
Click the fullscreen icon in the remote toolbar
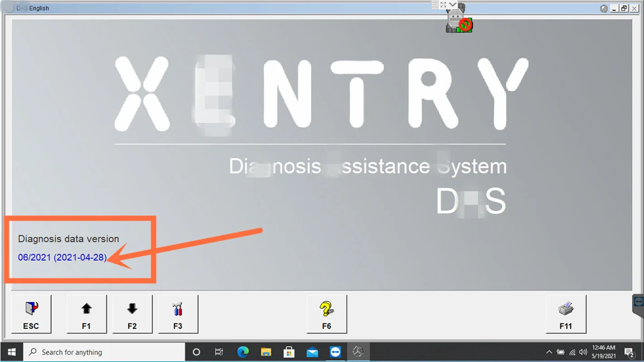(x=443, y=5)
